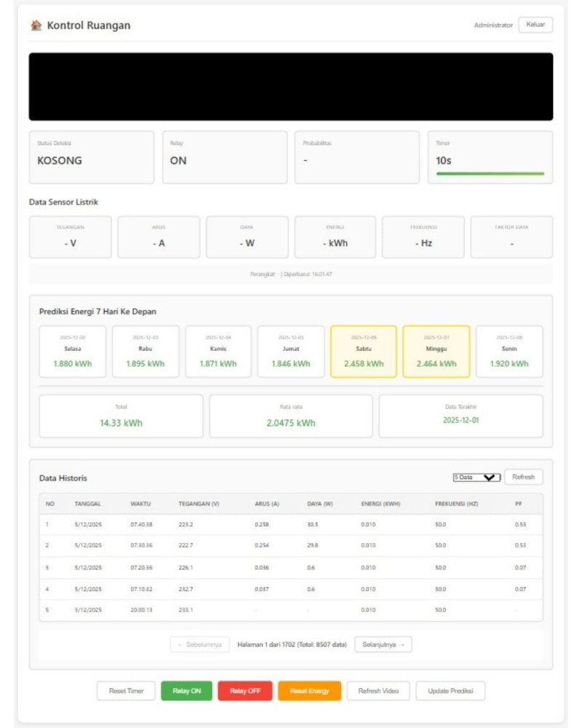The height and width of the screenshot is (728, 582).
Task: Click the house icon beside Kontrol Ruangan
Action: pyautogui.click(x=36, y=25)
